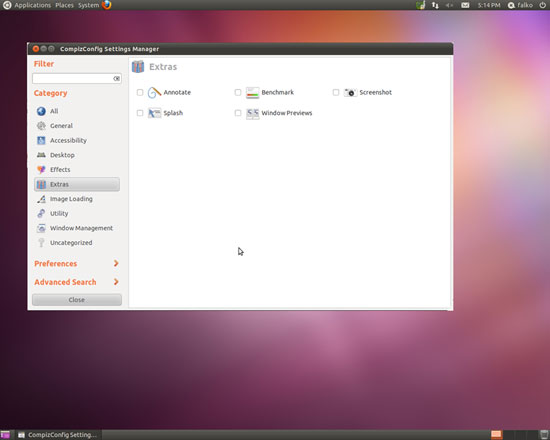Open the Splash plugin icon
Image resolution: width=550 pixels, height=440 pixels.
click(154, 113)
